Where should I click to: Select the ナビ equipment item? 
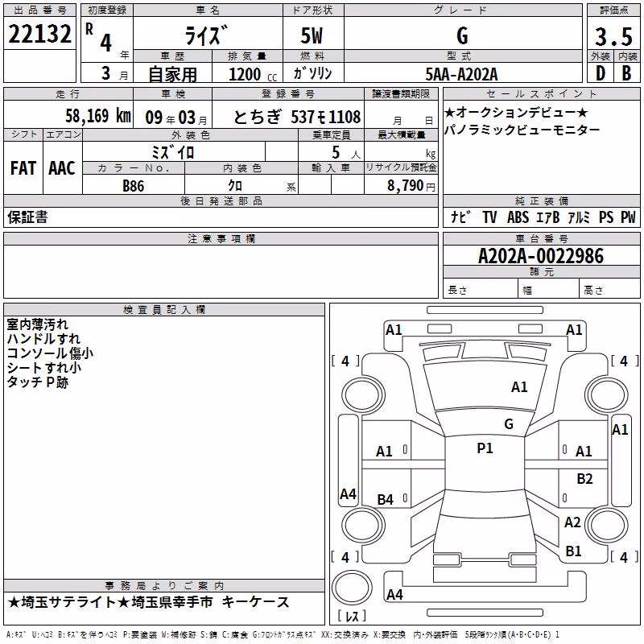pos(460,217)
